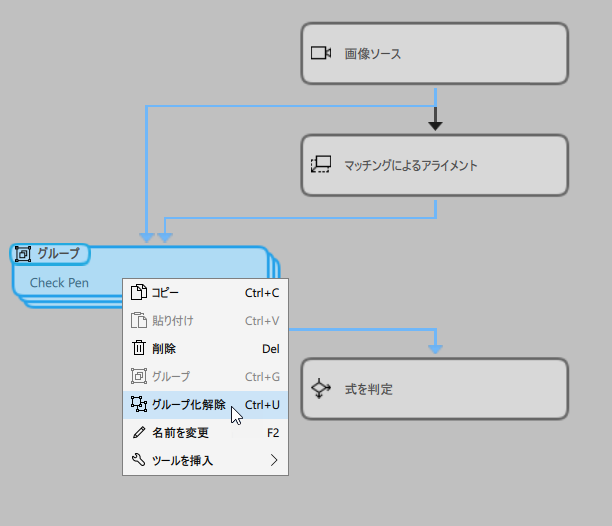Select the 貼り付け menu entry
The height and width of the screenshot is (526, 612).
click(172, 321)
